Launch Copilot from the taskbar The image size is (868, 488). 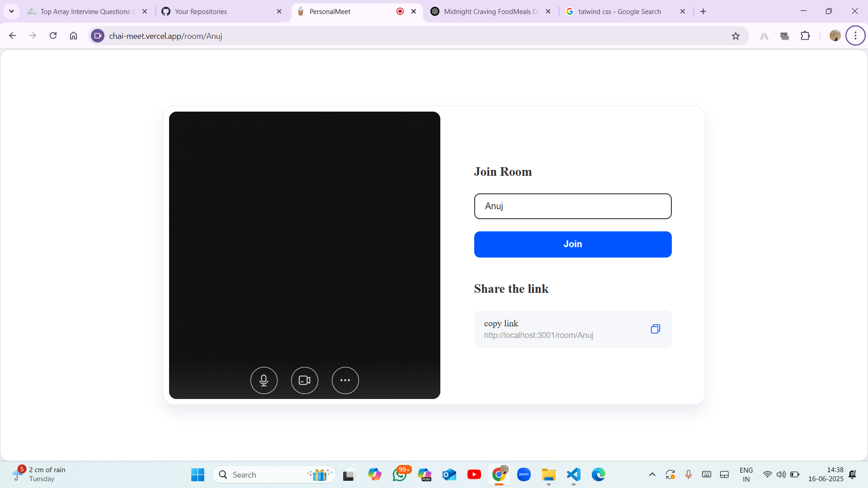click(x=374, y=475)
